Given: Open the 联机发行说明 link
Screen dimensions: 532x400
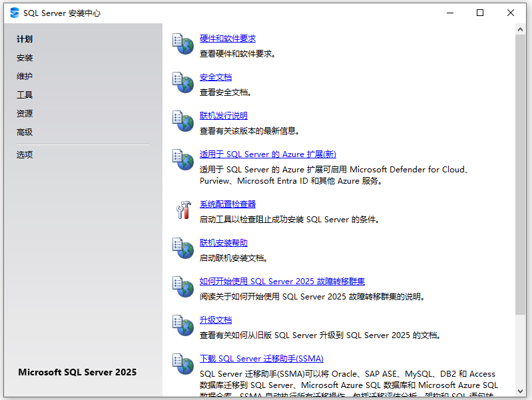Looking at the screenshot, I should [224, 116].
